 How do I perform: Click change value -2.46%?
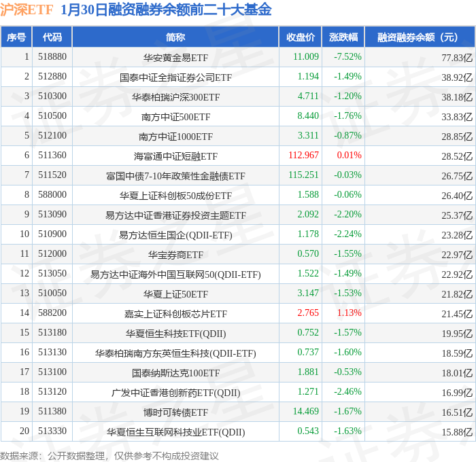(347, 391)
